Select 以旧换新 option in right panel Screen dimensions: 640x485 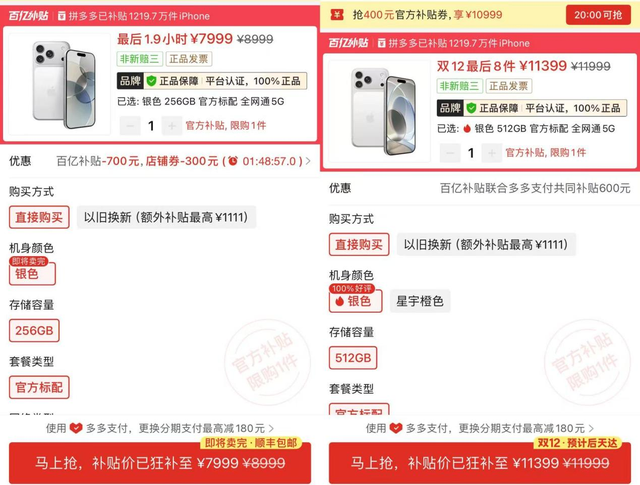tap(486, 245)
